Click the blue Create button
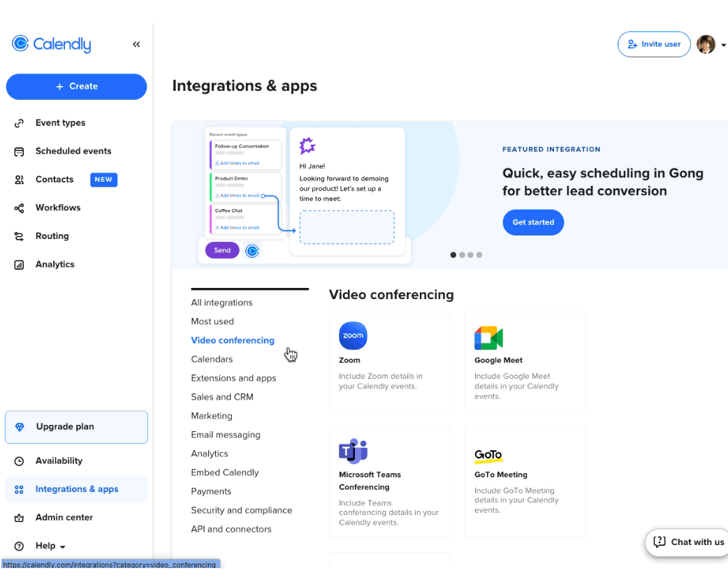728x587 pixels. click(77, 87)
